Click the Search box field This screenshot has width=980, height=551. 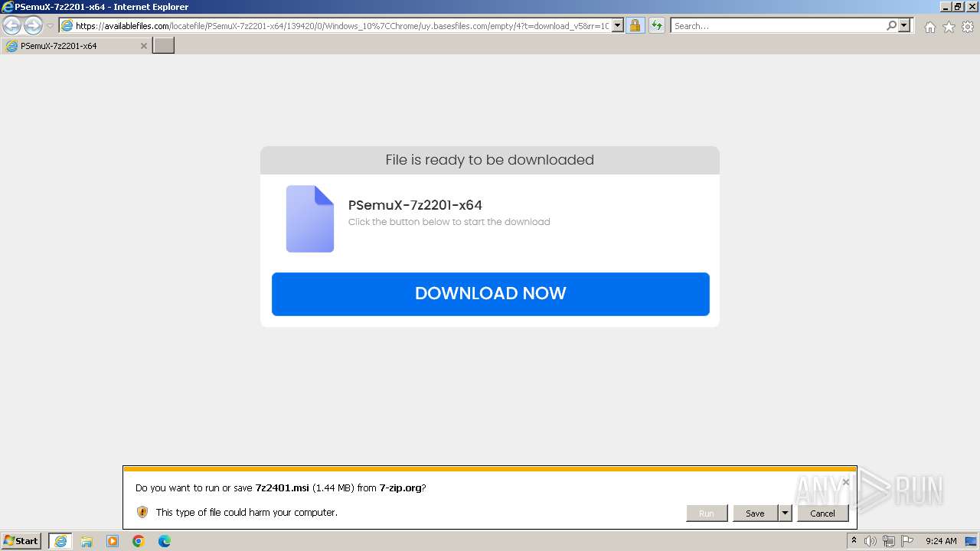point(777,25)
